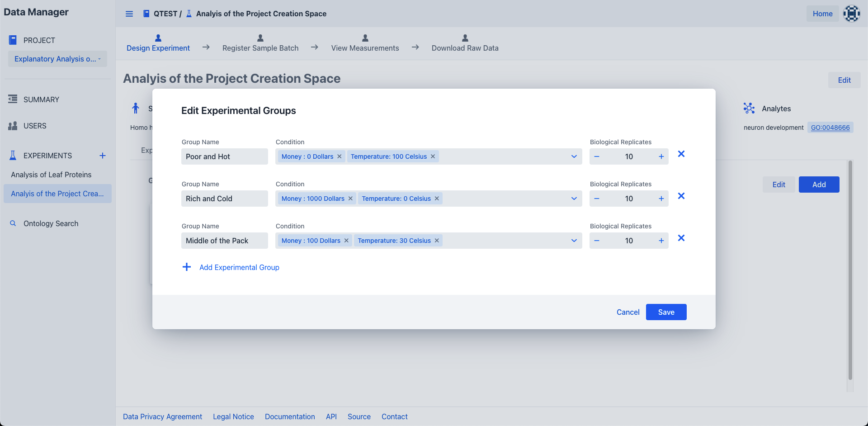Expand the project selector 'Explanatory Analysis'
The width and height of the screenshot is (868, 426).
tap(57, 59)
